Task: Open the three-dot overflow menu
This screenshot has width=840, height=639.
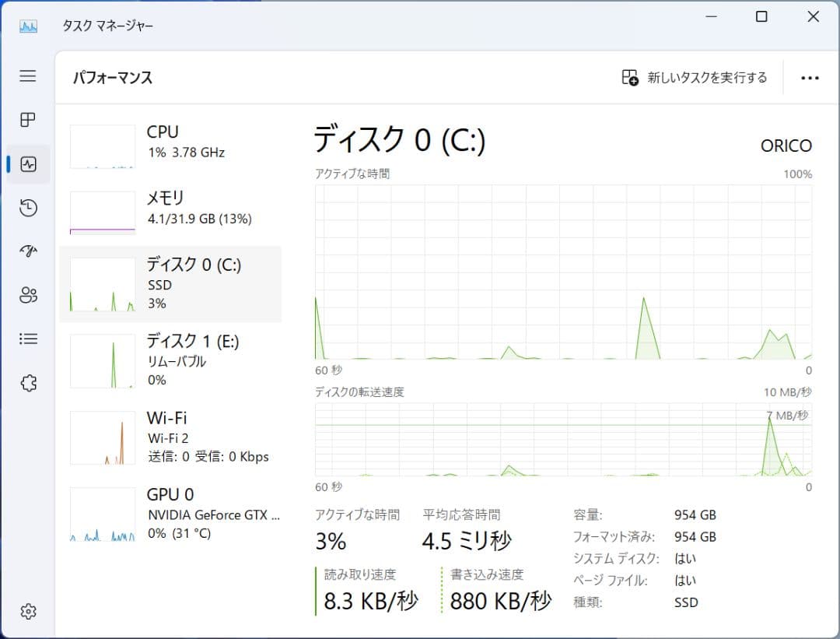Action: 810,78
